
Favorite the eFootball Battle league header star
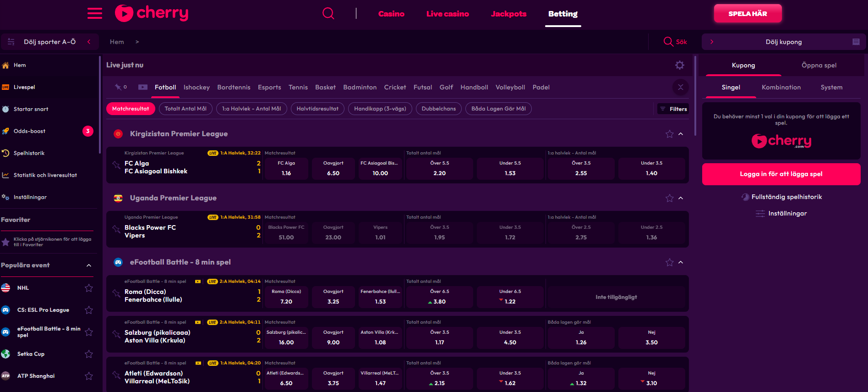(670, 262)
